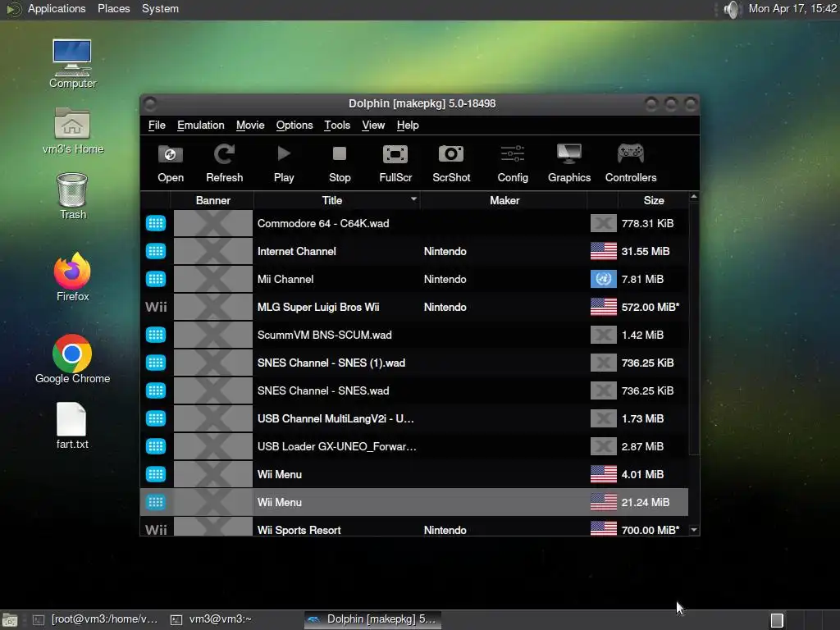Open the View menu
The width and height of the screenshot is (840, 630).
point(373,126)
